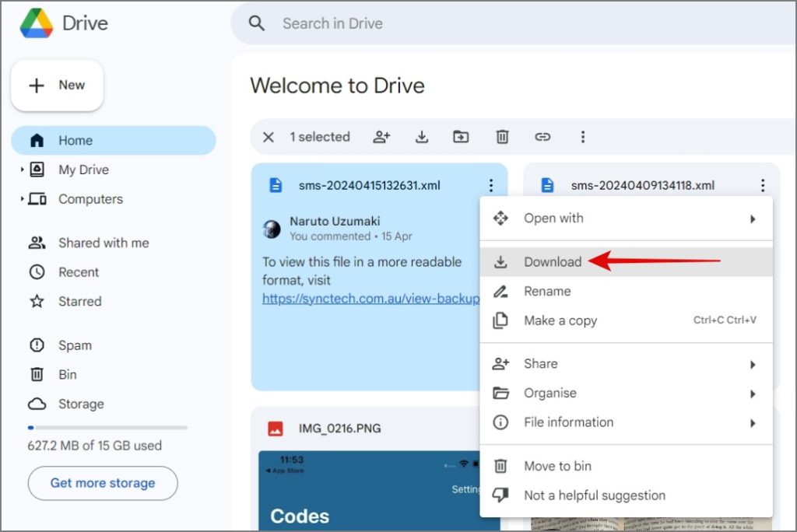Choose Share in context menu

[x=627, y=364]
